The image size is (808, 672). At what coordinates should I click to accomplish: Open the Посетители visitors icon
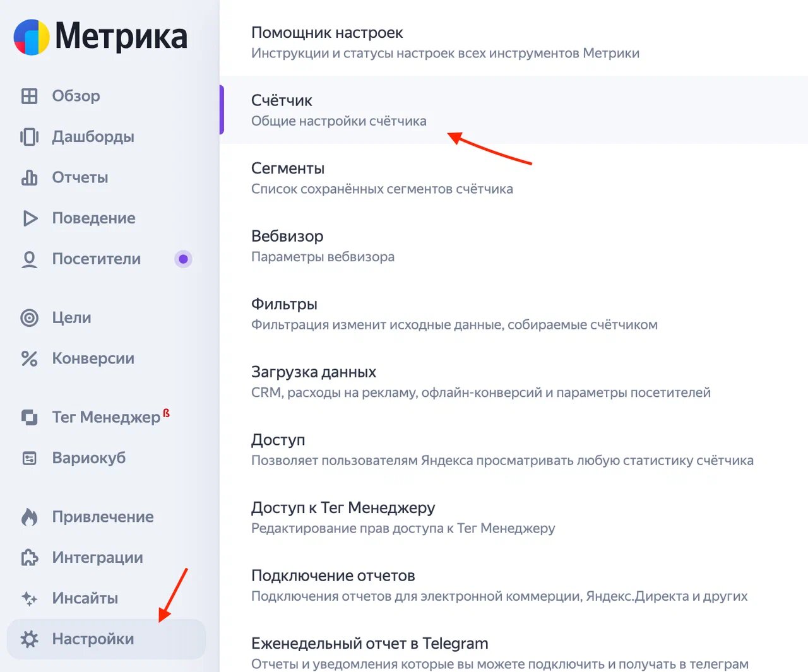(x=29, y=259)
